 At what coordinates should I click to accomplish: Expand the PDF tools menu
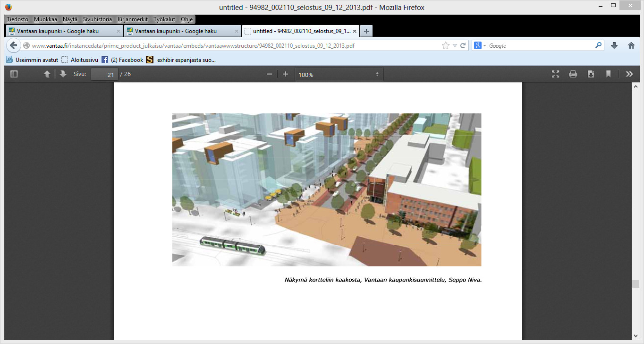pyautogui.click(x=629, y=74)
